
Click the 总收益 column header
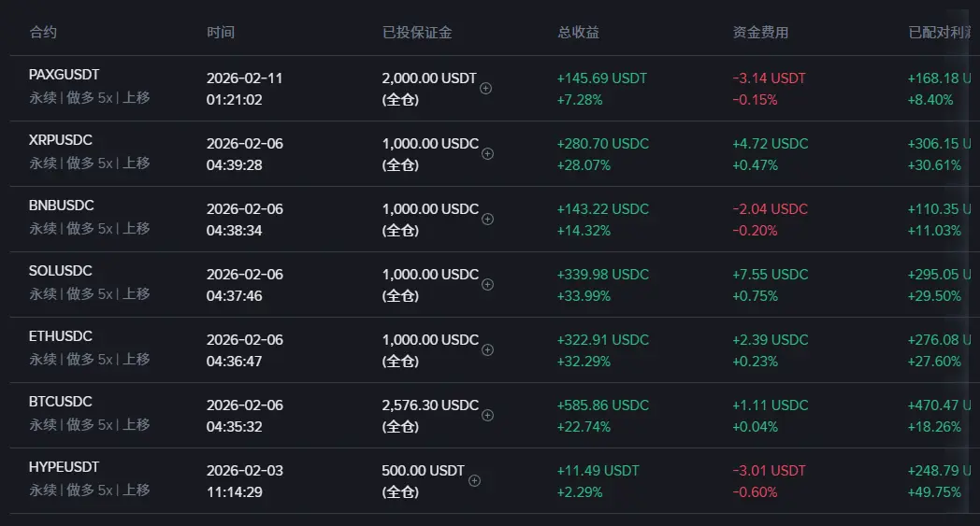pos(578,33)
